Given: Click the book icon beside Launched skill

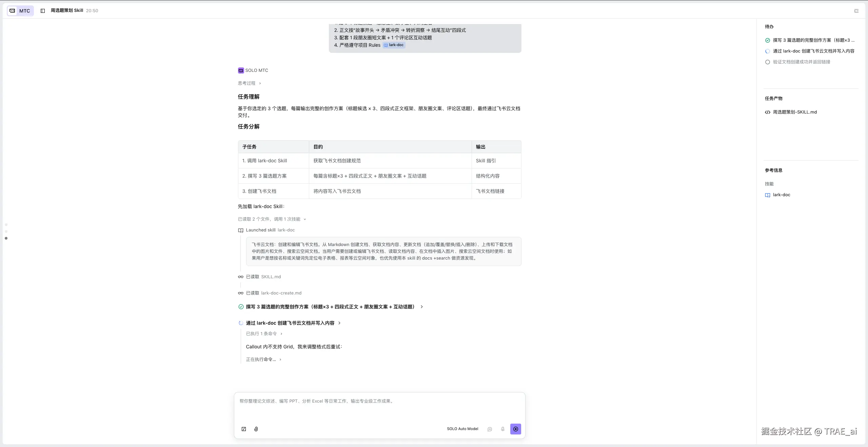Looking at the screenshot, I should coord(241,230).
